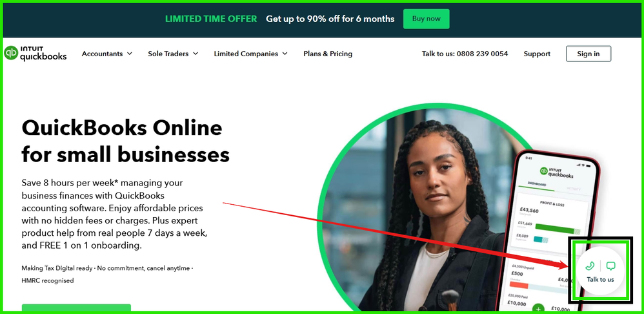Open the Support link
This screenshot has height=314, width=644.
[x=537, y=54]
